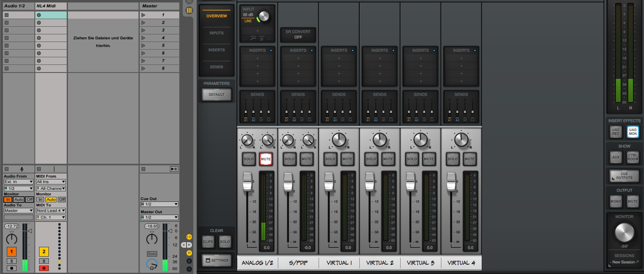The height and width of the screenshot is (274, 644).
Task: Open the New Session sessions field
Action: [x=624, y=262]
